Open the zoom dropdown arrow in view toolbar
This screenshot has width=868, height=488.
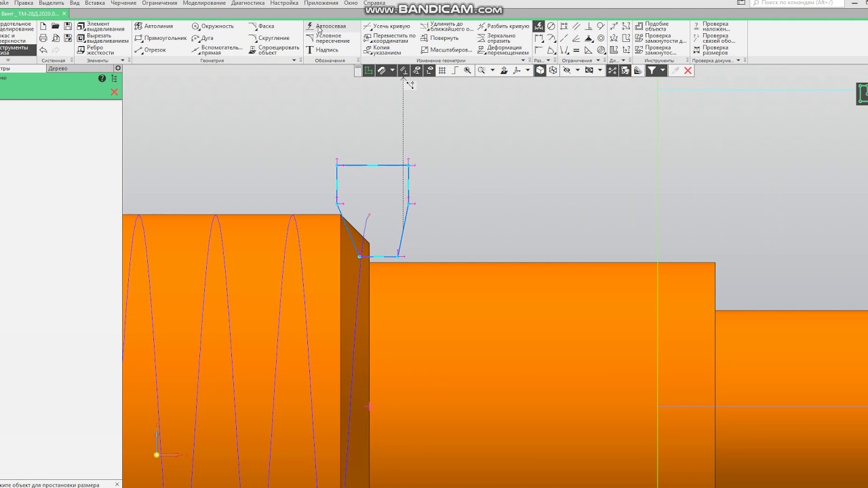click(492, 70)
